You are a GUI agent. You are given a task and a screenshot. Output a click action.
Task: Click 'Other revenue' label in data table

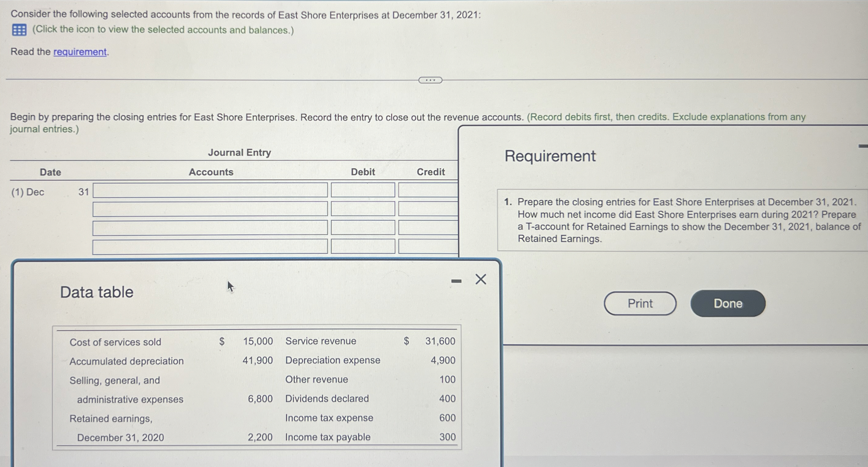coord(317,379)
